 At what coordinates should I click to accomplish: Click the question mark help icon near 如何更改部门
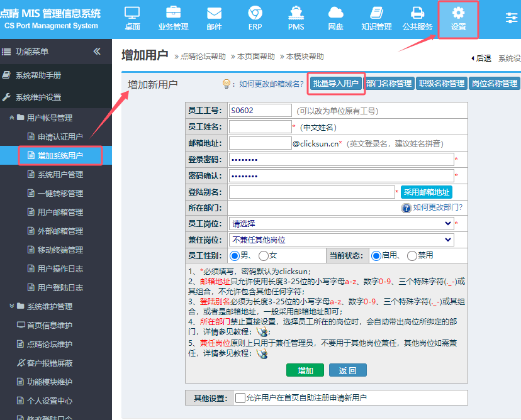tap(406, 208)
